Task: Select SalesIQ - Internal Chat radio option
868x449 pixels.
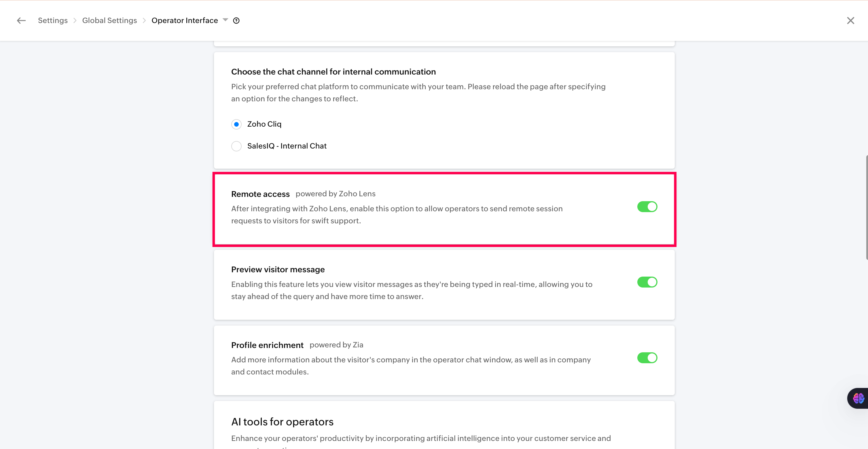Action: pos(236,146)
